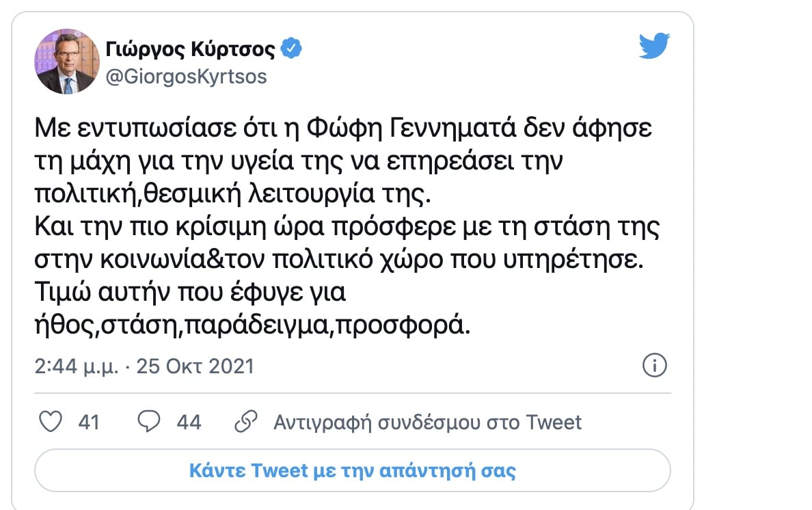Click the timestamp 2:44 μ.μ. · 25 Οκτ 2021
The width and height of the screenshot is (812, 510).
tap(144, 366)
